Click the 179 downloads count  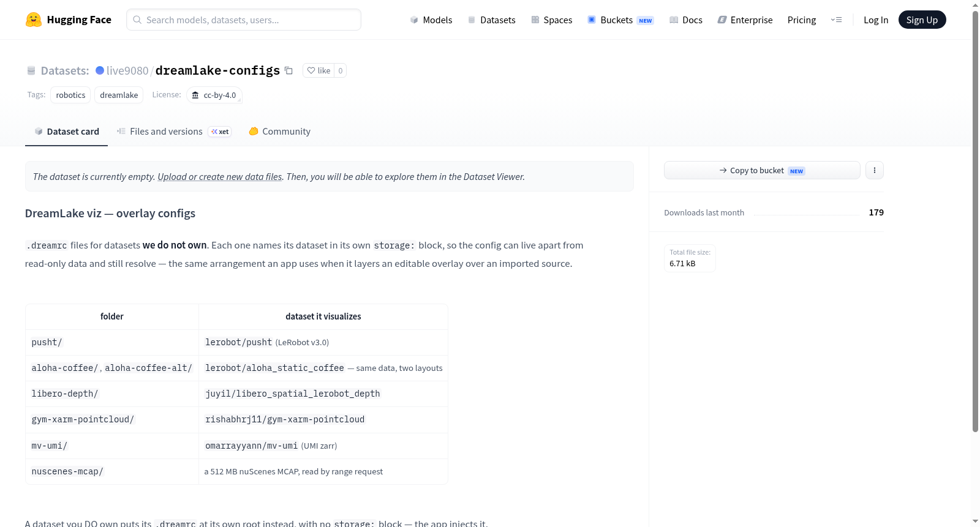(876, 212)
